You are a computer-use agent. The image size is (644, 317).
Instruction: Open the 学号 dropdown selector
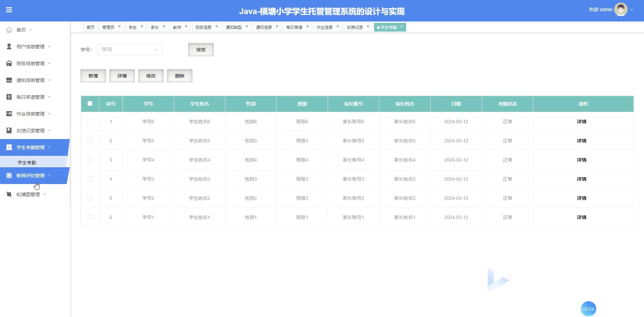point(130,50)
